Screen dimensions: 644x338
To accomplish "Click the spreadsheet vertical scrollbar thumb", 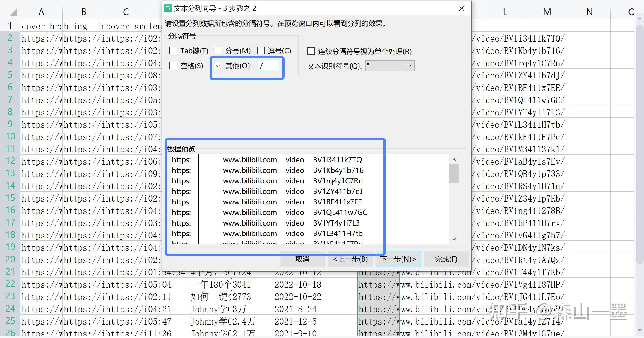I will coord(639,144).
